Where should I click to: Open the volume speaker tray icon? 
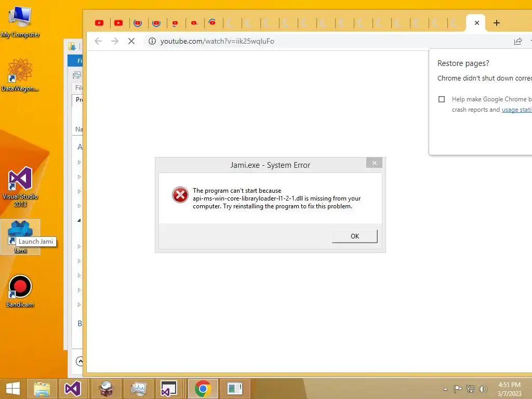(x=483, y=389)
